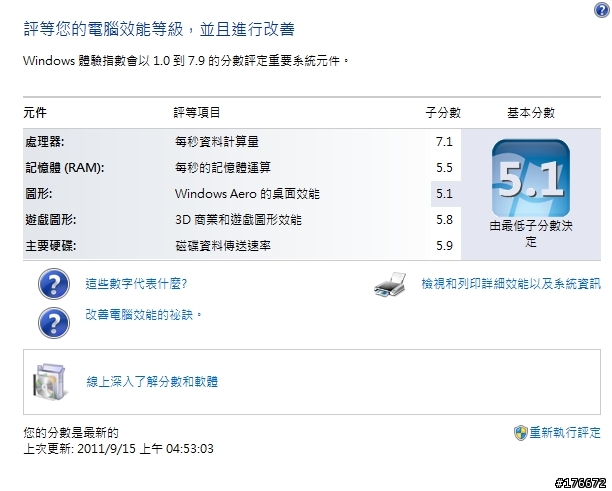Click the 5.1 base score badge
Image resolution: width=612 pixels, height=491 pixels.
tap(531, 178)
